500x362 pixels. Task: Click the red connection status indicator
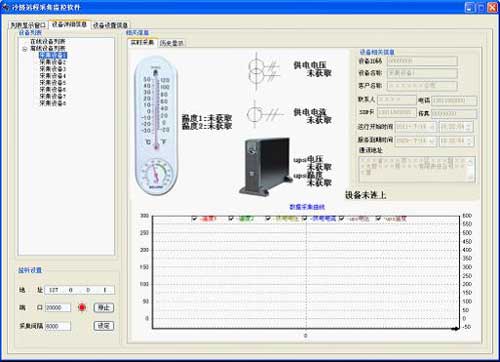pyautogui.click(x=82, y=307)
